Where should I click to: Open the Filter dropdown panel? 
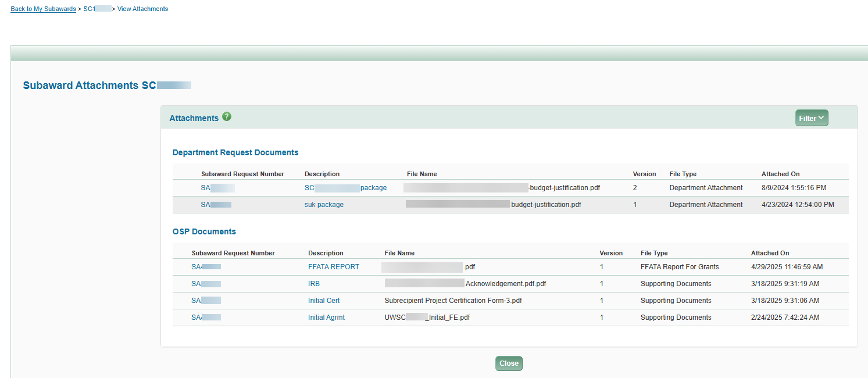click(x=812, y=117)
